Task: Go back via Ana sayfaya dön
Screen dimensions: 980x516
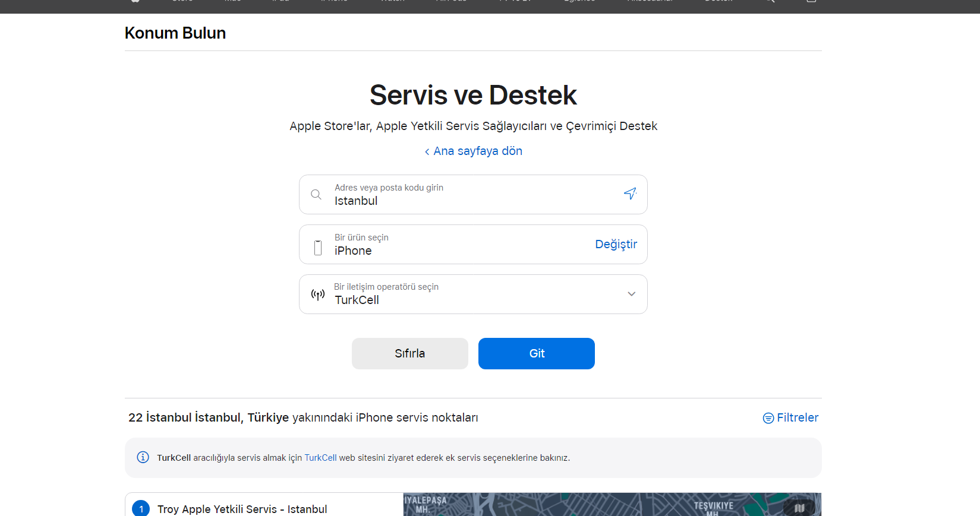Action: pyautogui.click(x=474, y=151)
